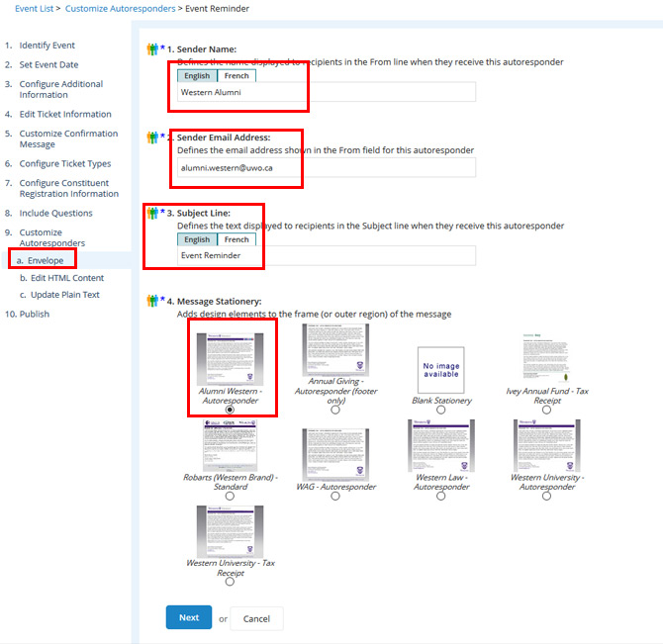Click the Subject Line text field

pyautogui.click(x=327, y=256)
